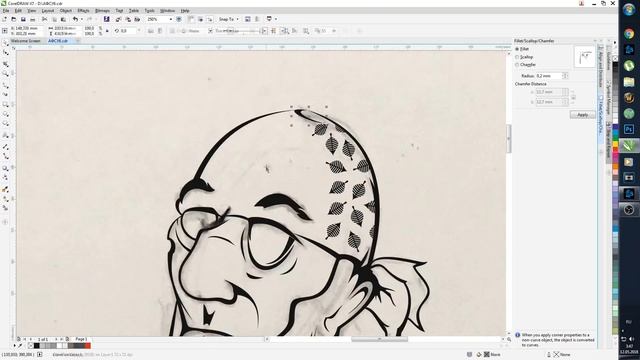Click the Open file icon
640x360 pixels.
14,19
